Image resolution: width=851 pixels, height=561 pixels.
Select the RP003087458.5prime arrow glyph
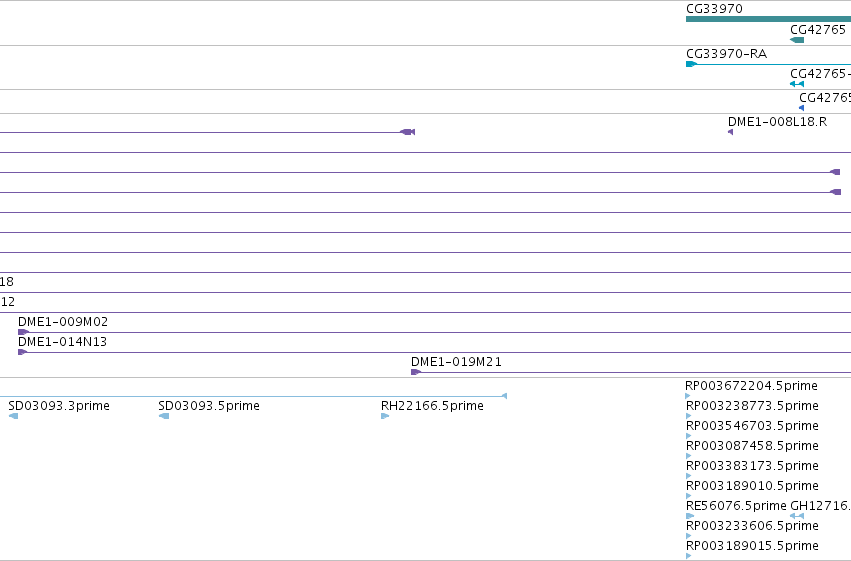pyautogui.click(x=689, y=456)
